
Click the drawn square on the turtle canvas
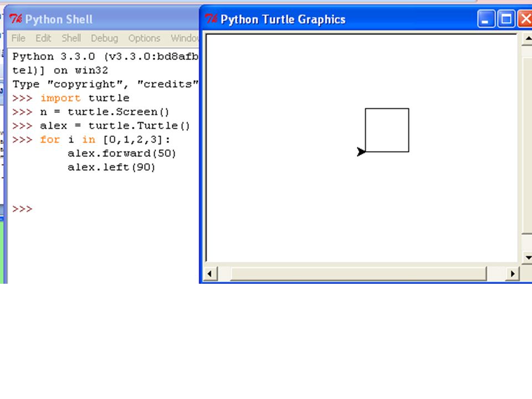[x=387, y=130]
